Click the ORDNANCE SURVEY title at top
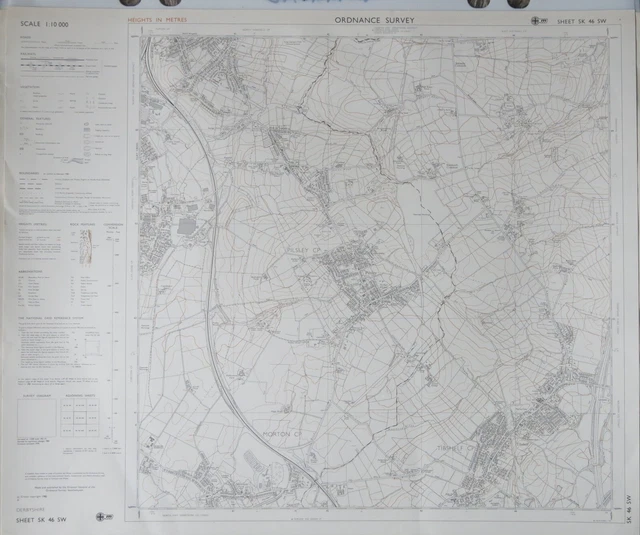This screenshot has height=535, width=640. pyautogui.click(x=376, y=18)
